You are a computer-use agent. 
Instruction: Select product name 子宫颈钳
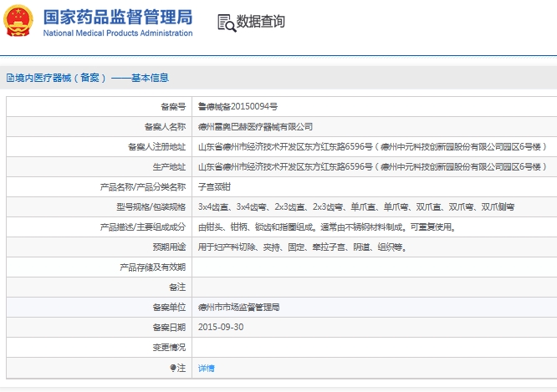pyautogui.click(x=214, y=186)
